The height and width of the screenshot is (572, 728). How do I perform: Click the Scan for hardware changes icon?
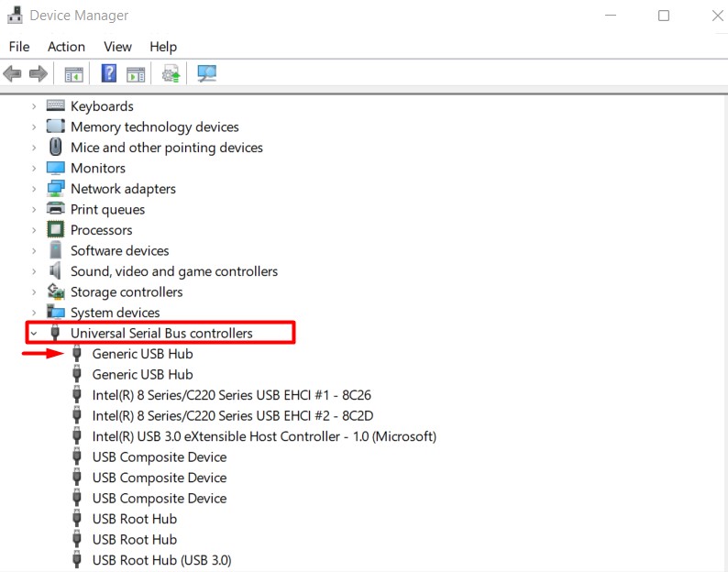pos(206,73)
